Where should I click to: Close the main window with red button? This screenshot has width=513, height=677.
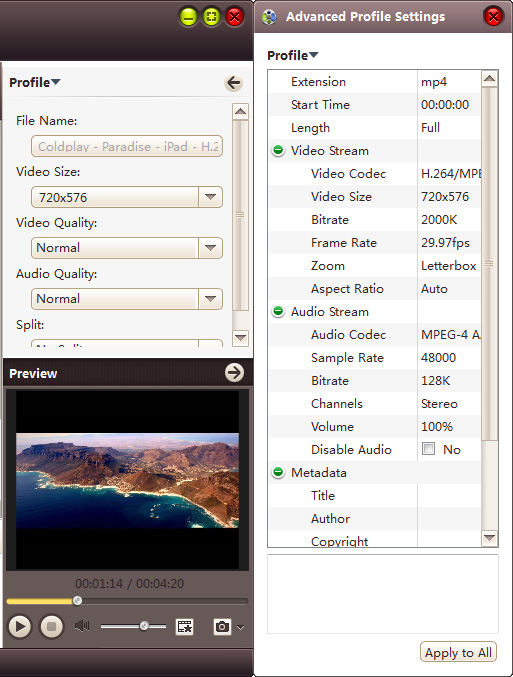235,17
